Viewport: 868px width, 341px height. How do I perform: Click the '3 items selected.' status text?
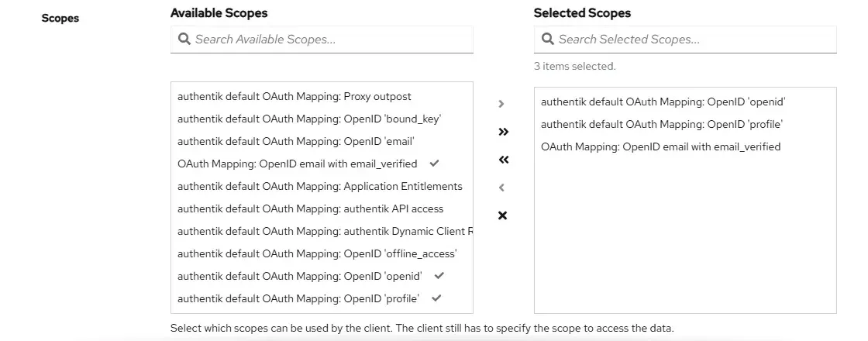[574, 66]
